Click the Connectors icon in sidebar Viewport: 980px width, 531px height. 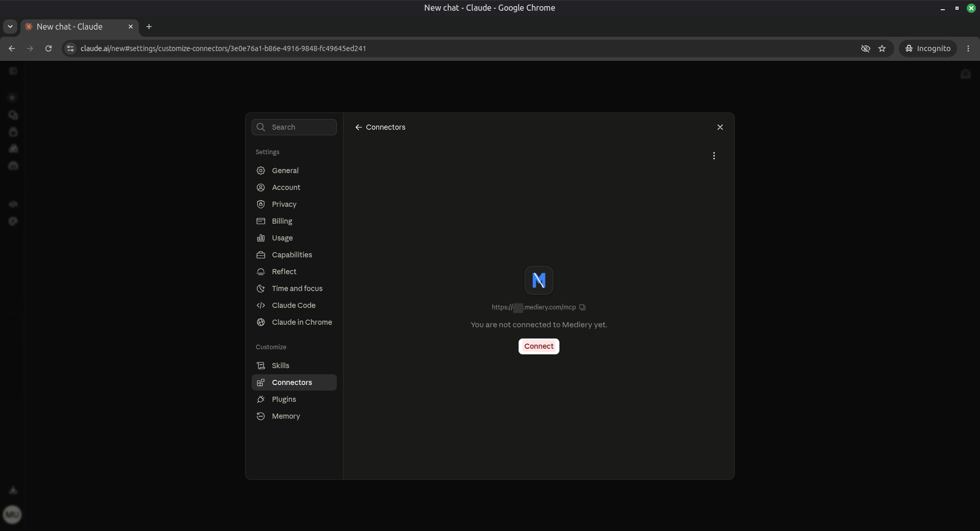coord(261,382)
